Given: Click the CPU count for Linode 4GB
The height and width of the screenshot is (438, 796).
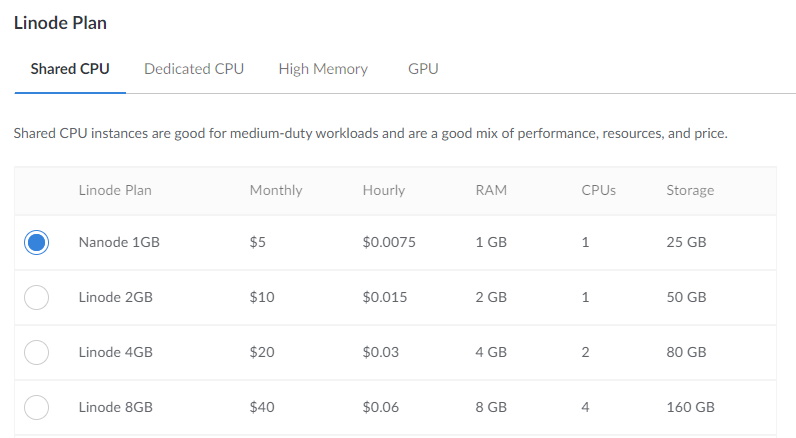Looking at the screenshot, I should 585,352.
